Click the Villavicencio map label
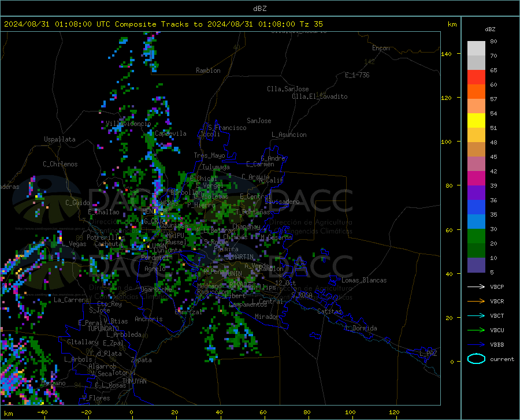The width and height of the screenshot is (520, 420). click(128, 124)
